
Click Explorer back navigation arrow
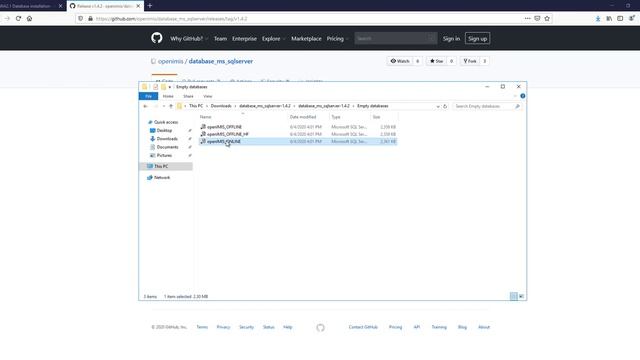pos(145,106)
